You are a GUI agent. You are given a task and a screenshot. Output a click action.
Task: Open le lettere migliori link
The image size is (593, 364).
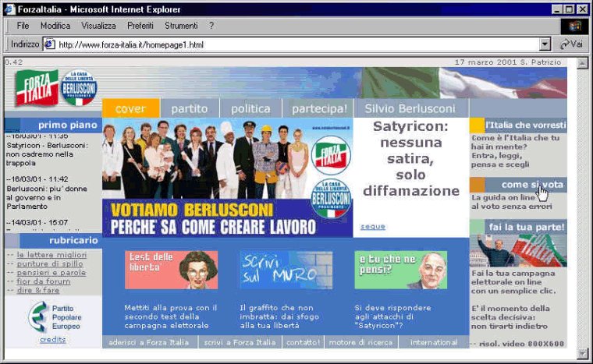(x=51, y=255)
